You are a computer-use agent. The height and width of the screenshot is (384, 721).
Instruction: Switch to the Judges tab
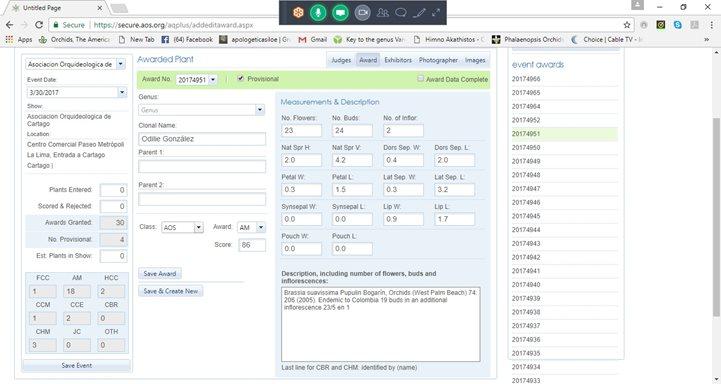[x=341, y=60]
